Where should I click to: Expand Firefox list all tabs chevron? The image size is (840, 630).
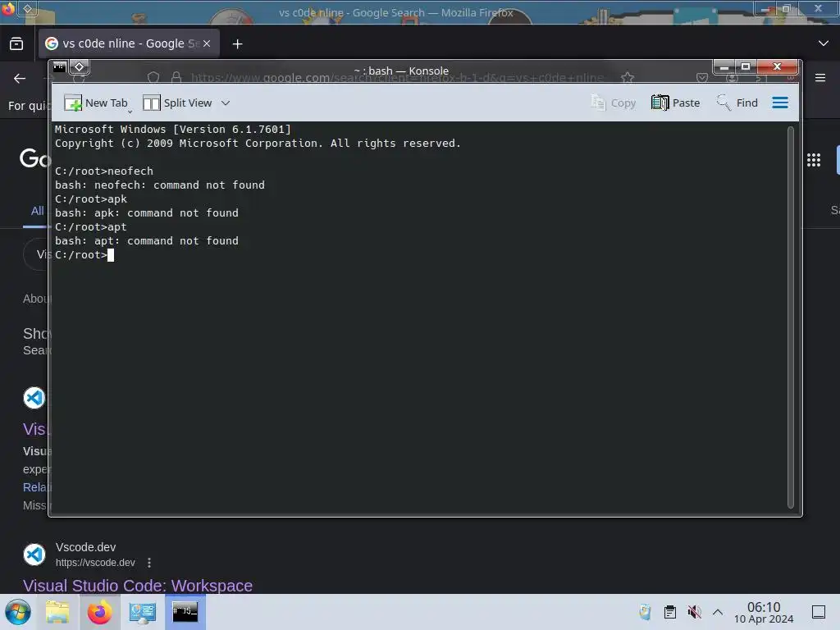[x=824, y=43]
